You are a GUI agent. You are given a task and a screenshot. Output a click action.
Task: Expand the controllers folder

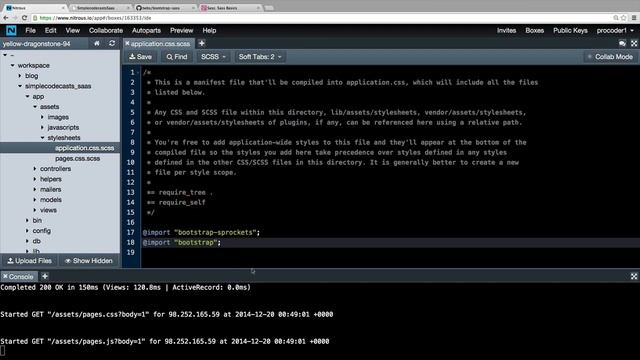tap(35, 169)
